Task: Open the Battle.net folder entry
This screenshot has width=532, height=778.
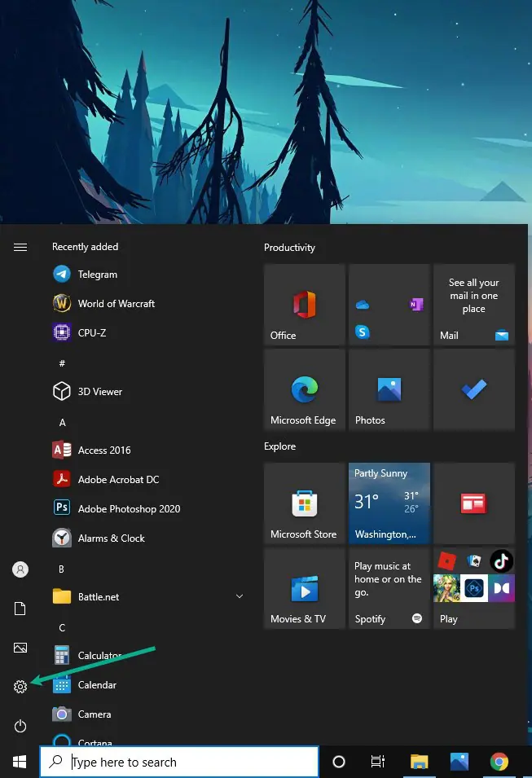Action: coord(148,596)
